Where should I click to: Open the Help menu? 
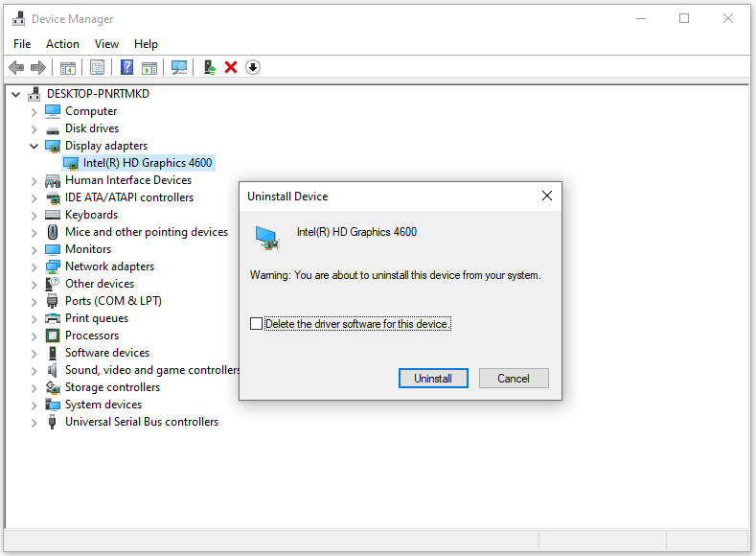coord(146,44)
